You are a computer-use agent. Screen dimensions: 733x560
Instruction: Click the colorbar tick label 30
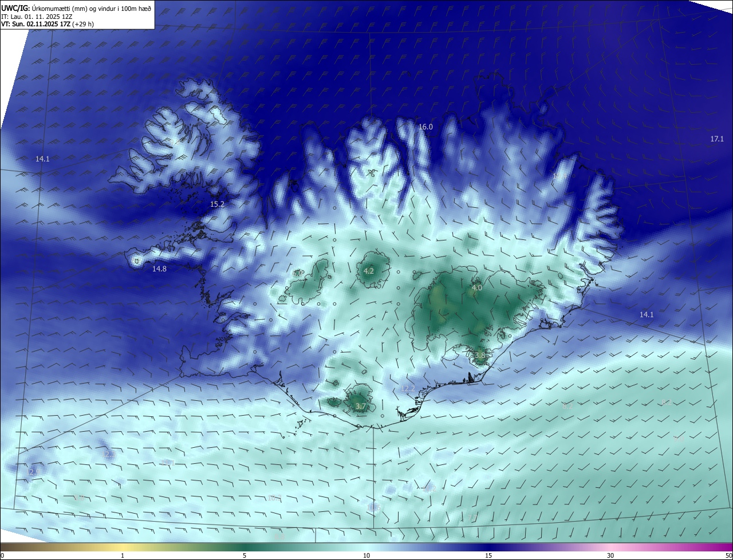(x=610, y=556)
